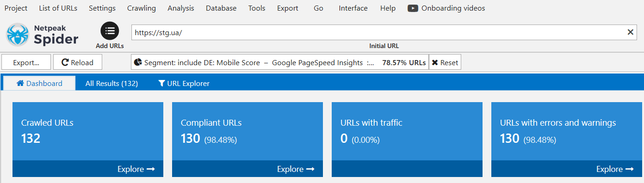Click the Export... button
The height and width of the screenshot is (183, 644).
click(x=26, y=62)
